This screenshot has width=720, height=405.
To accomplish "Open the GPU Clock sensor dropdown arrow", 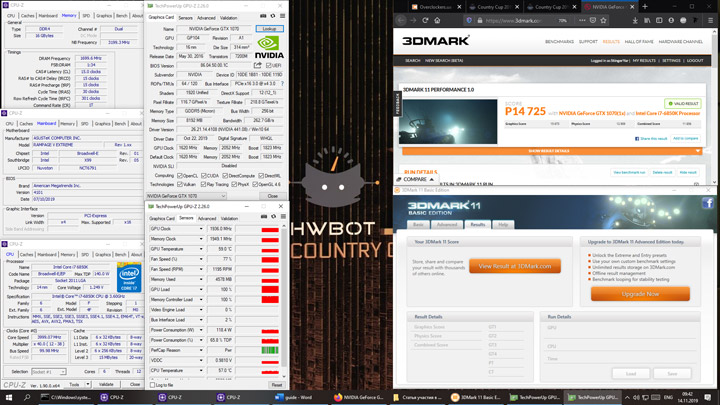I will click(201, 229).
